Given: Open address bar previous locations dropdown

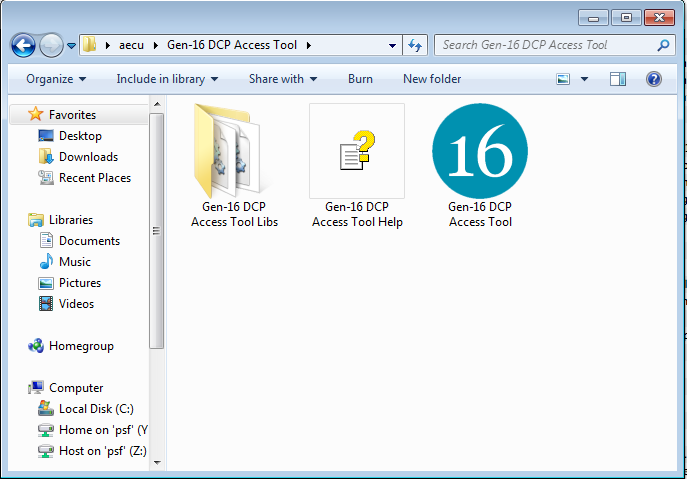Looking at the screenshot, I should [x=392, y=45].
